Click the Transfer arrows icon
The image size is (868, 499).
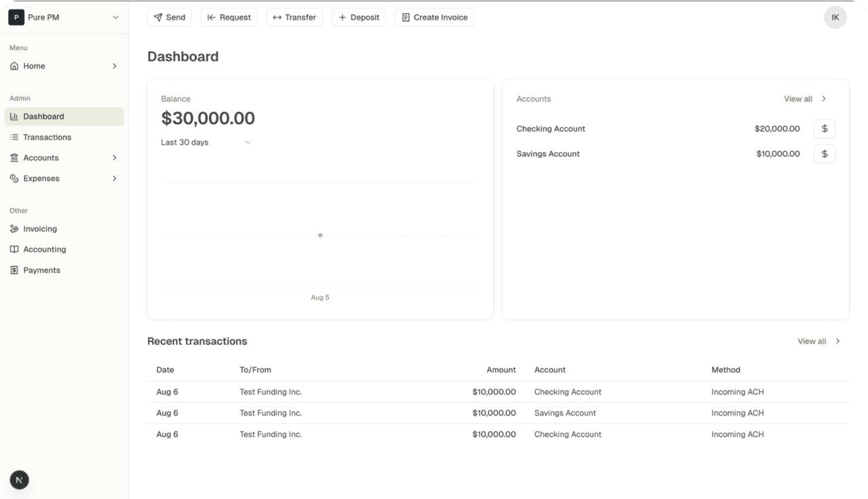pos(277,17)
